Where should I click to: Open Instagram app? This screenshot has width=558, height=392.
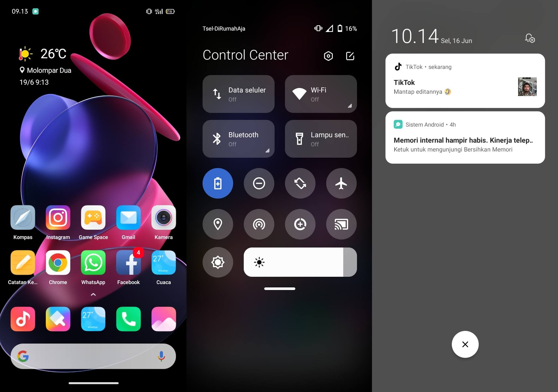[58, 218]
